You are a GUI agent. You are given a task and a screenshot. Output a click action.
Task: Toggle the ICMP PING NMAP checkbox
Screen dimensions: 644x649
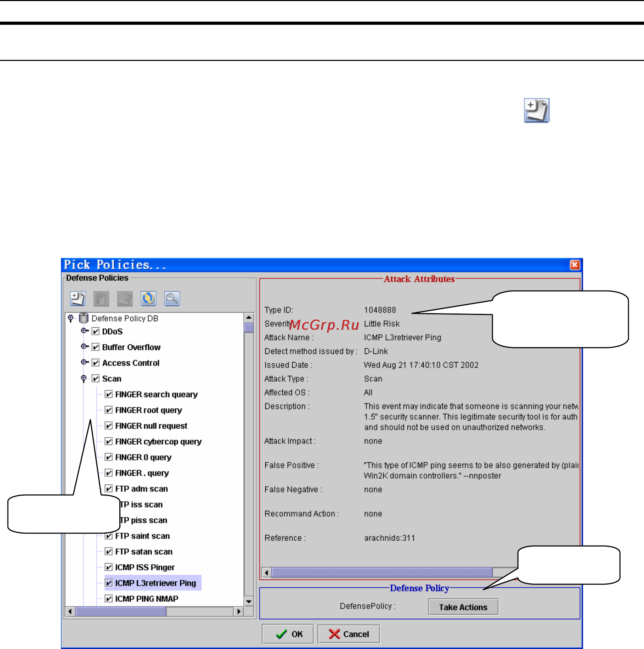click(x=109, y=599)
